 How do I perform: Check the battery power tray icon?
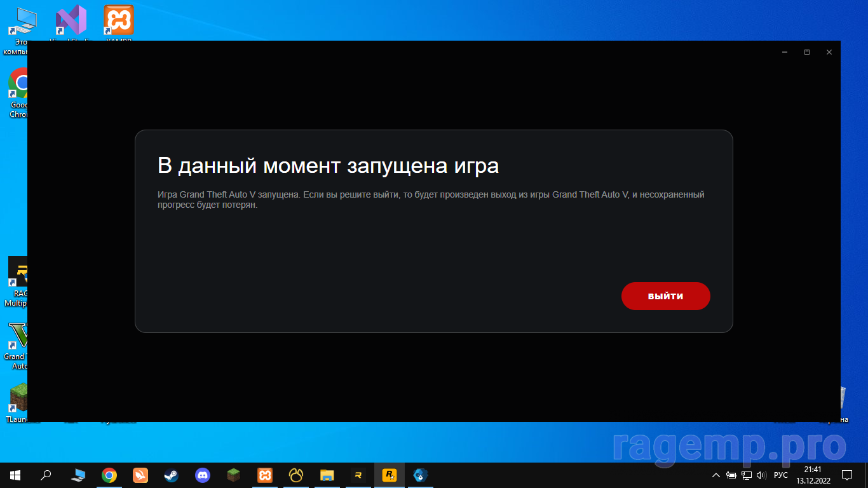pyautogui.click(x=731, y=475)
